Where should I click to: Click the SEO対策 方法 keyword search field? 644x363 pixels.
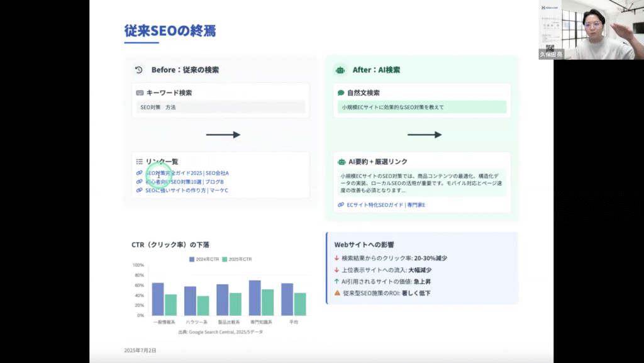[220, 108]
